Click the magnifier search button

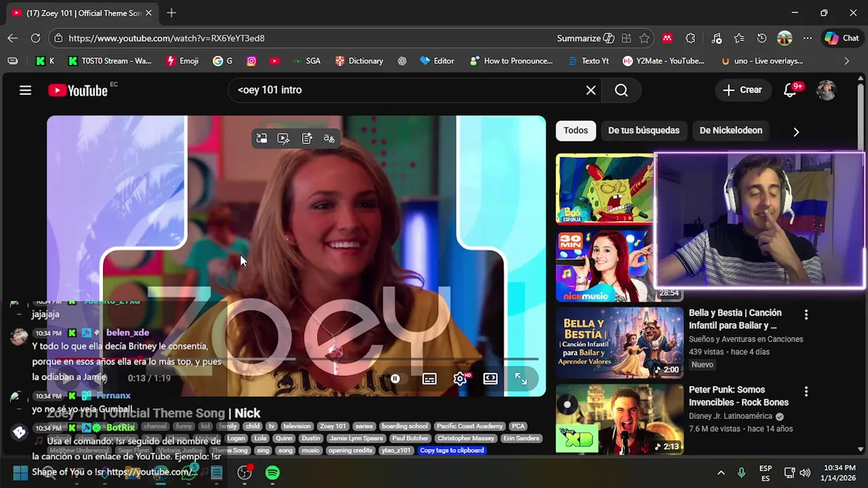coord(621,90)
